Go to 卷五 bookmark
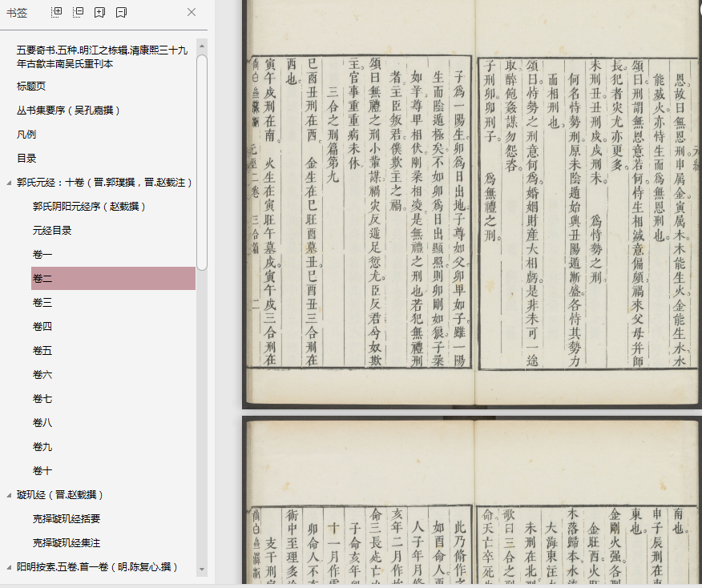 42,351
